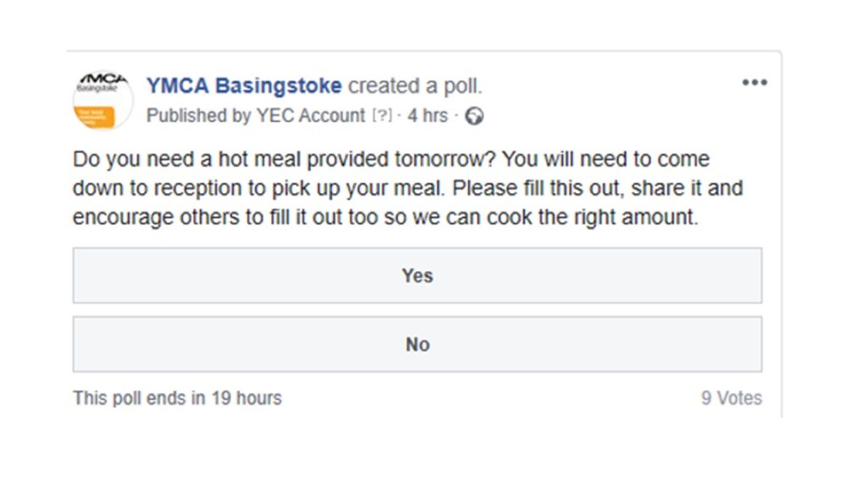Vote Yes in the hot meal poll

(x=417, y=275)
